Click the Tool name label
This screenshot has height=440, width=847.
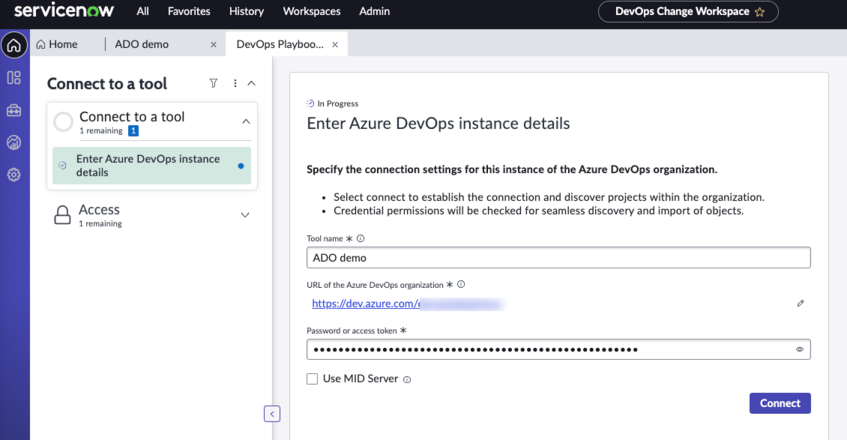[325, 239]
